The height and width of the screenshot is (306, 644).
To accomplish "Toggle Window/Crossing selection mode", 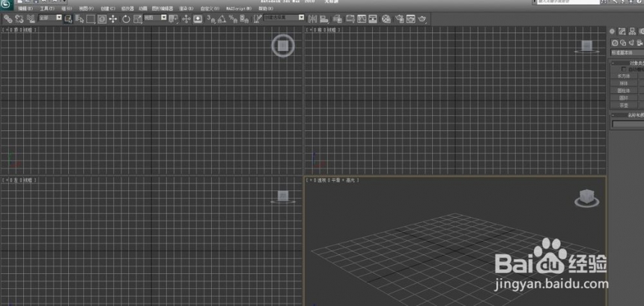I will (102, 19).
